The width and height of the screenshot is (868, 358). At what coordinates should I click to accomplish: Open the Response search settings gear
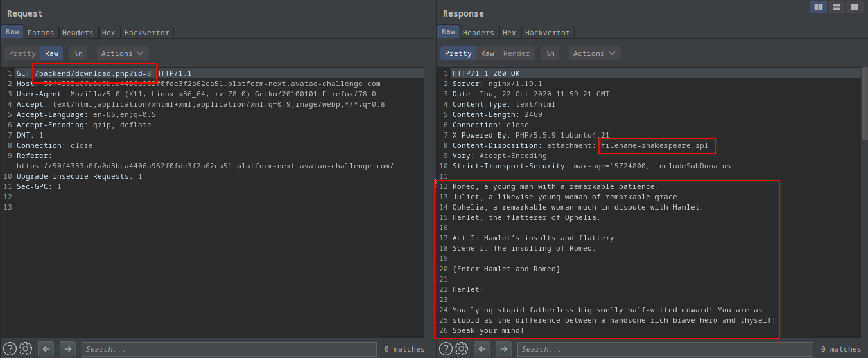tap(462, 349)
